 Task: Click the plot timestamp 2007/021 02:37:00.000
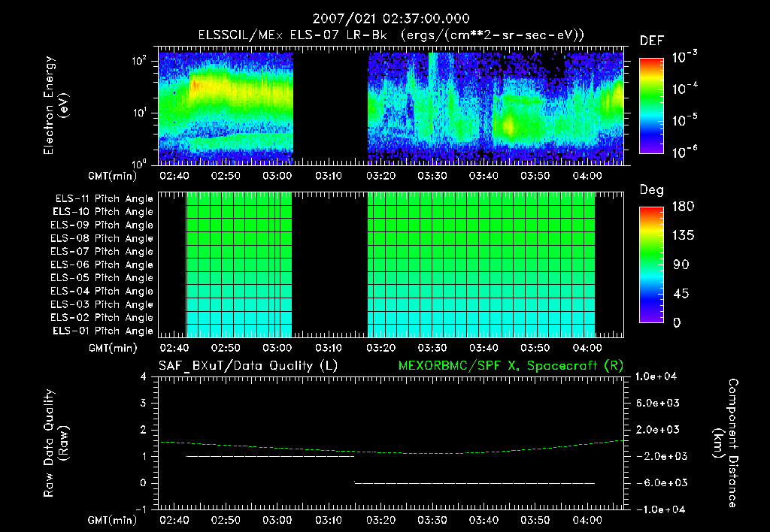[x=391, y=19]
